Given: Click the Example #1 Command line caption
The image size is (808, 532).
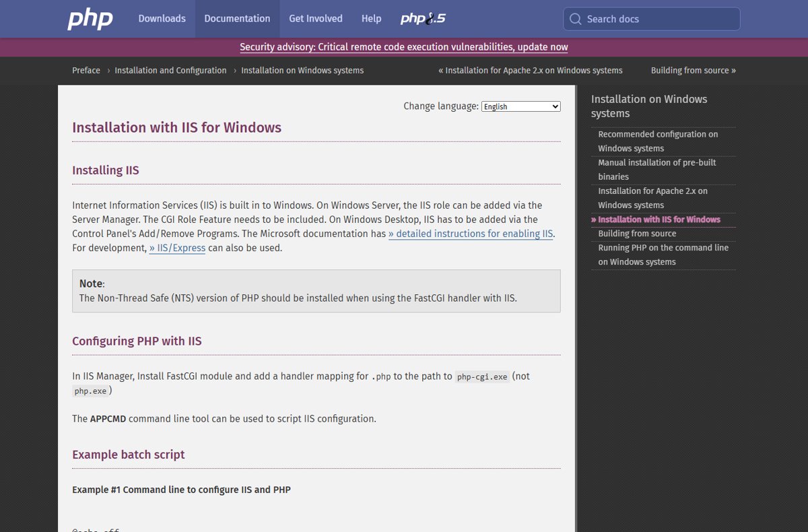Looking at the screenshot, I should [x=182, y=490].
